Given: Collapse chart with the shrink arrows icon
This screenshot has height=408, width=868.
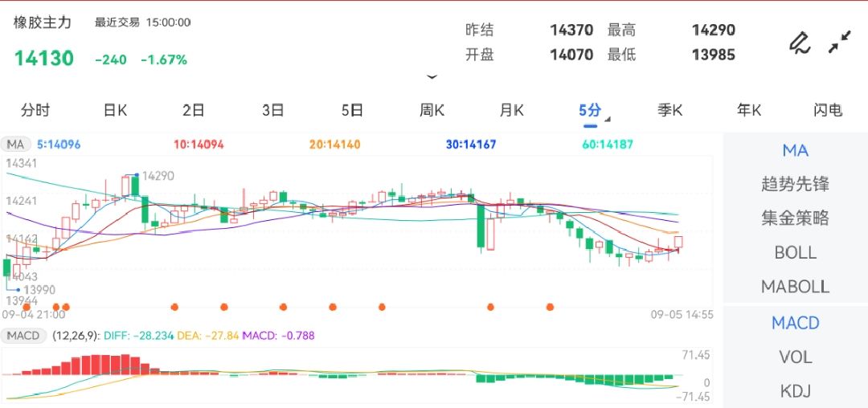Looking at the screenshot, I should pyautogui.click(x=840, y=42).
